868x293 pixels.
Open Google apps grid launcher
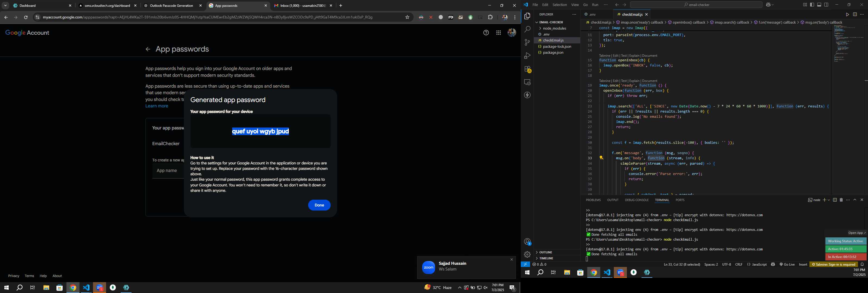pos(498,33)
